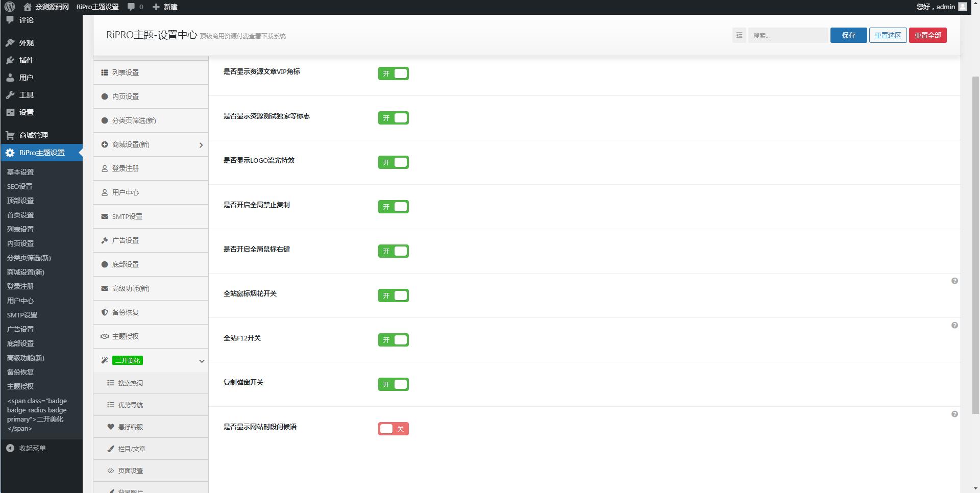This screenshot has height=493, width=980.
Task: Collapse sidebar using the 收起菜单 arrow icon
Action: click(x=10, y=448)
